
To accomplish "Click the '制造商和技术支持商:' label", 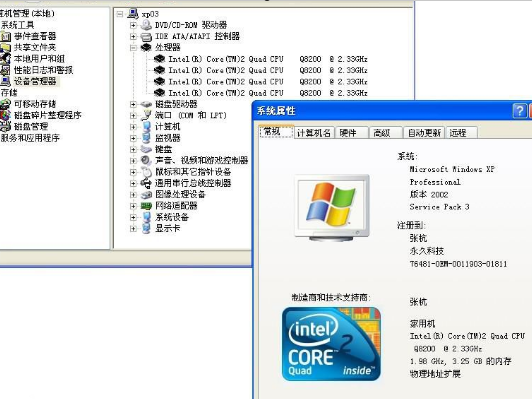I will point(331,298).
